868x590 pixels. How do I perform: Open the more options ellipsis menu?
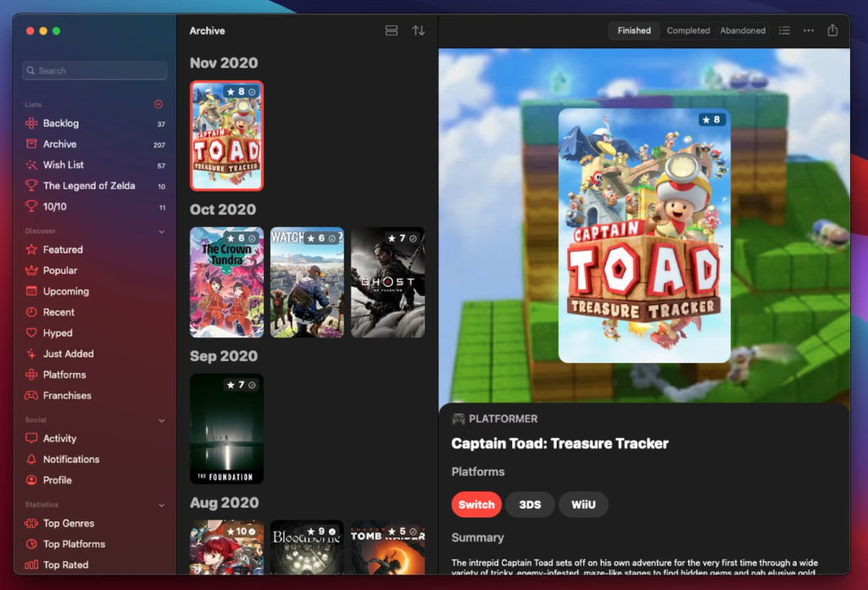tap(809, 31)
